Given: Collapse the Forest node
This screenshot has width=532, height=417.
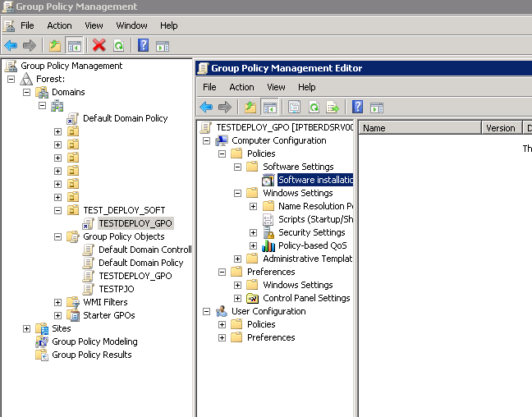Looking at the screenshot, I should click(x=11, y=79).
